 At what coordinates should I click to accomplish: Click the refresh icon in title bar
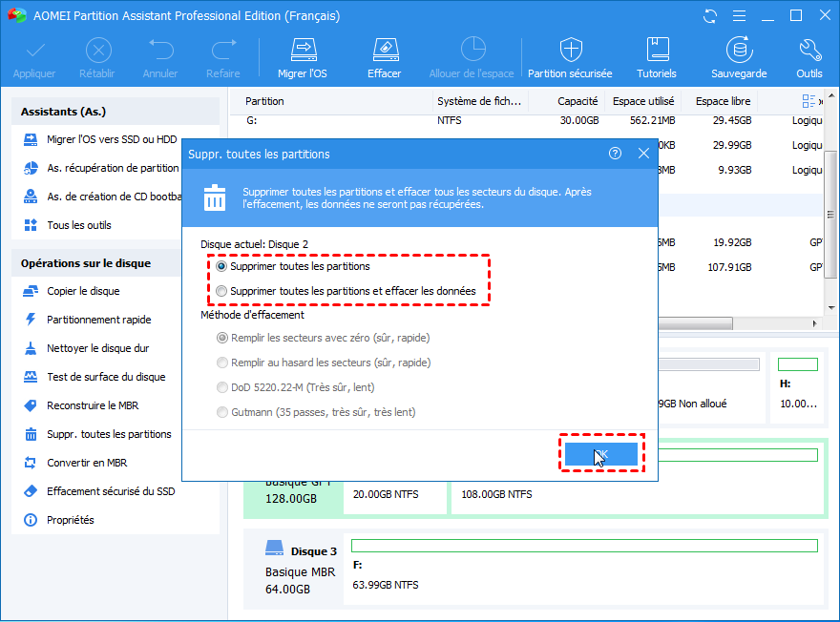coord(710,16)
